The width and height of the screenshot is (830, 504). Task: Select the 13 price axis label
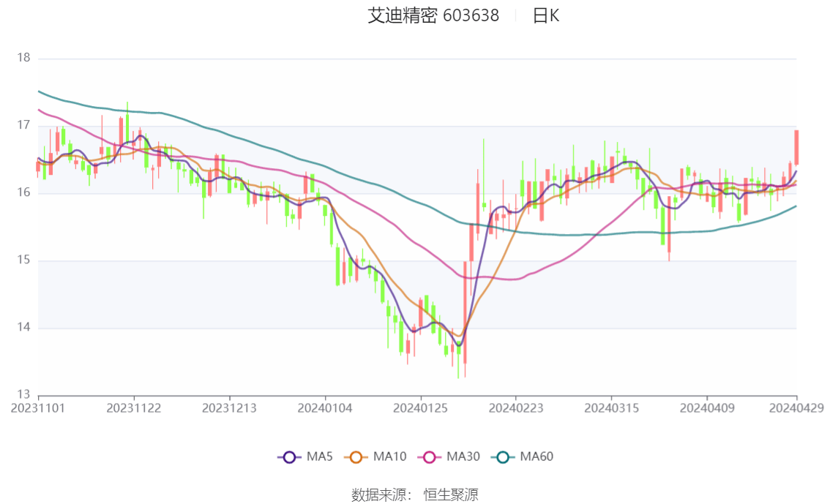24,394
